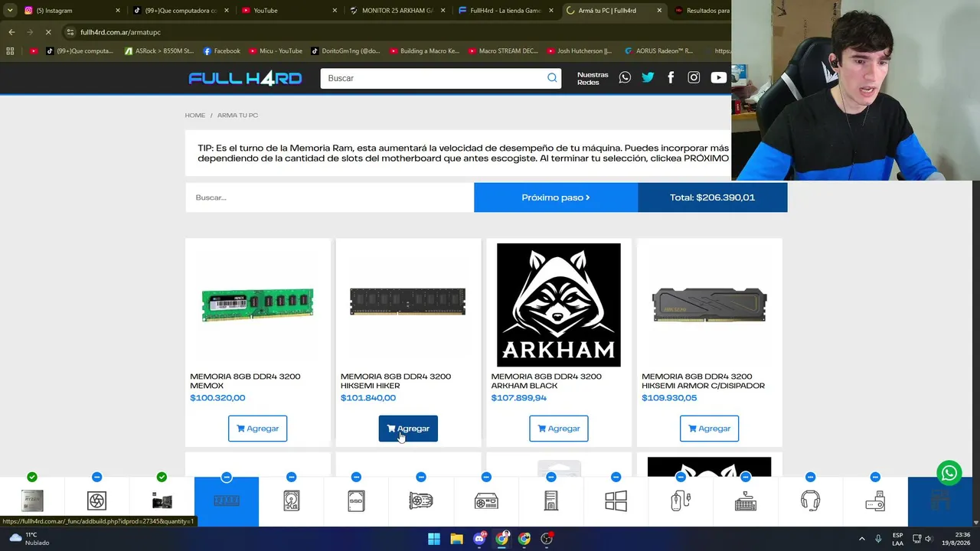Select the motherboard build step icon
The width and height of the screenshot is (980, 551).
(x=162, y=501)
